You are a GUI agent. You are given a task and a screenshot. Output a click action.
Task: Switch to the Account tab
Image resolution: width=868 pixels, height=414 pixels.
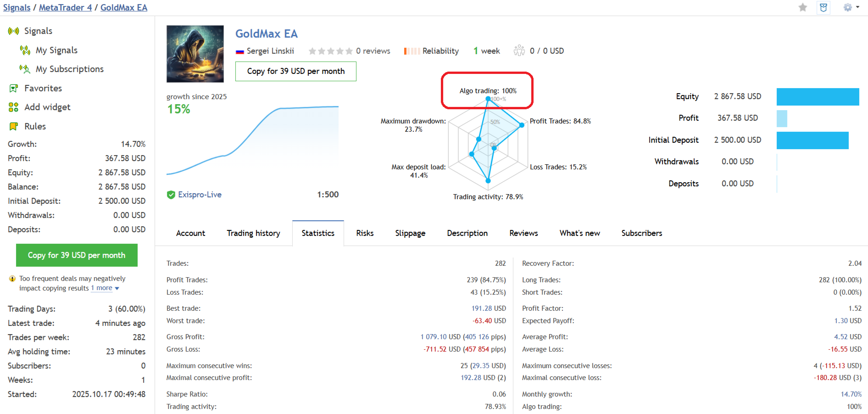point(190,233)
